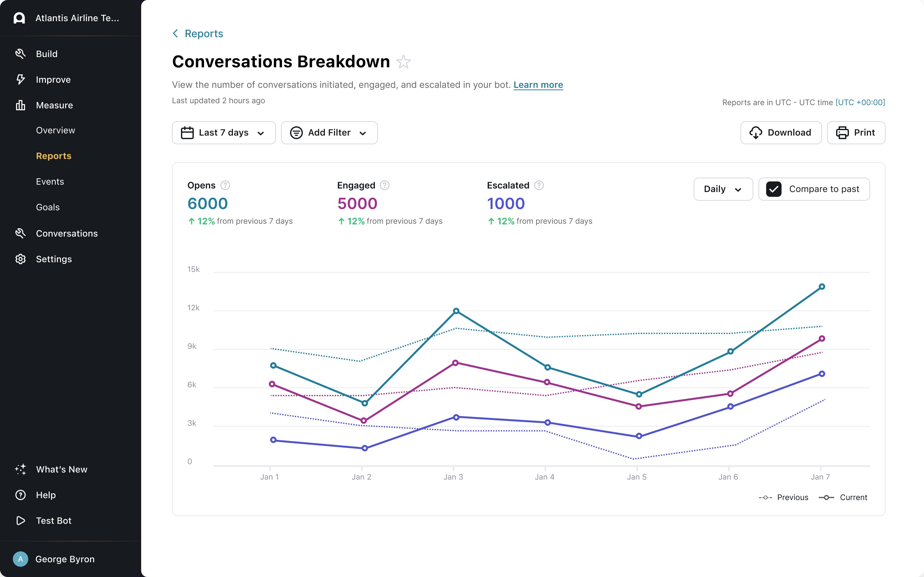Click the Jan 7 Opens data point
Screen dimensions: 924x577
[x=822, y=287]
